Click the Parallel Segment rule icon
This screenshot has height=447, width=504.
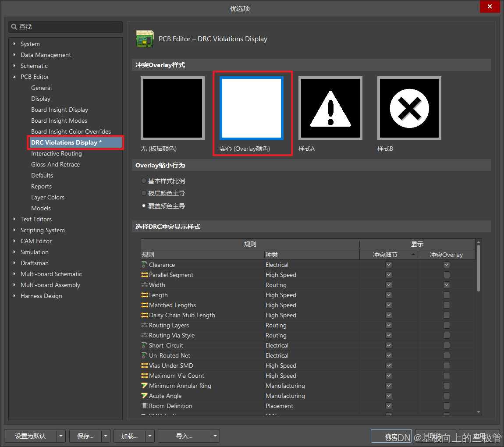point(145,275)
